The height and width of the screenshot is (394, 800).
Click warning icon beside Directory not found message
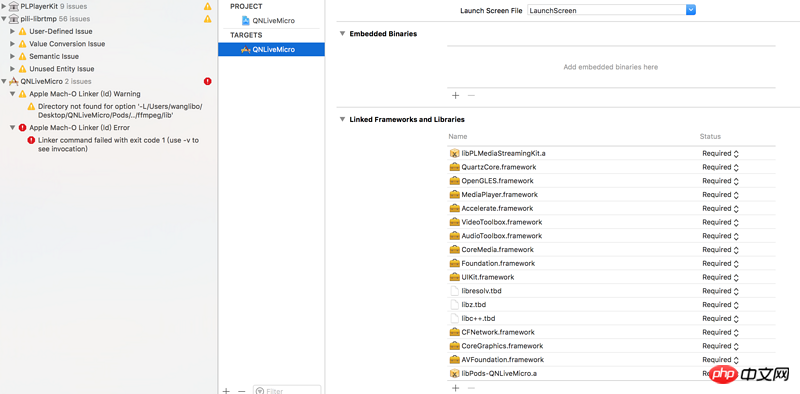tap(32, 107)
